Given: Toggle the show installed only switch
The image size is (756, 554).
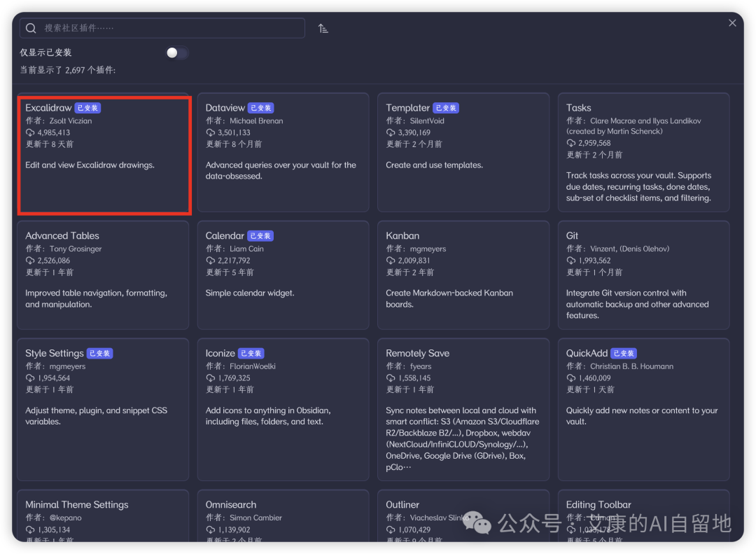Looking at the screenshot, I should coord(176,53).
